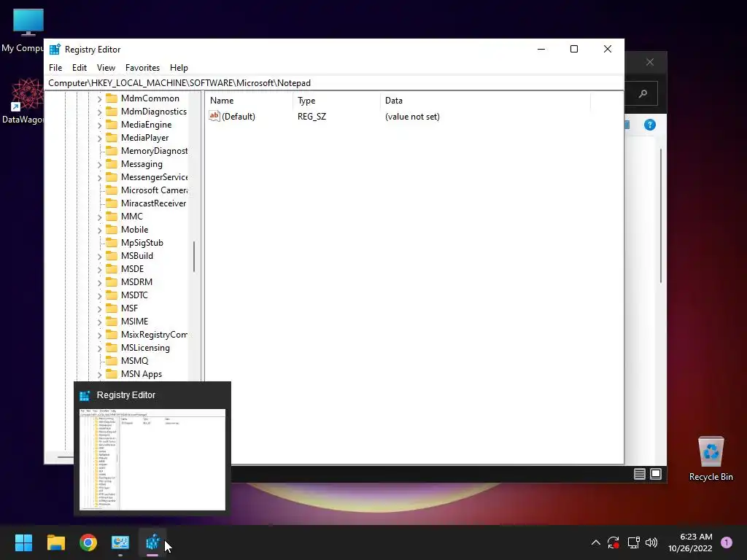Click the MsixRegistryCom key label
The image size is (747, 560).
coord(154,334)
